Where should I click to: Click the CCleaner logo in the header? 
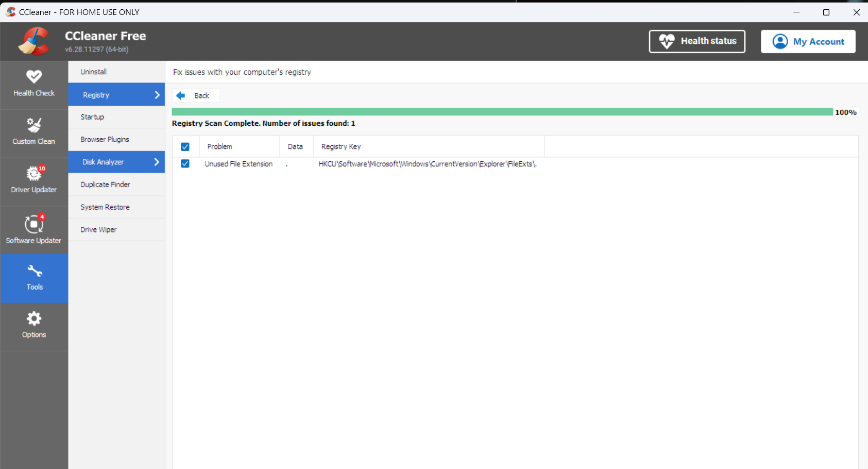[34, 41]
